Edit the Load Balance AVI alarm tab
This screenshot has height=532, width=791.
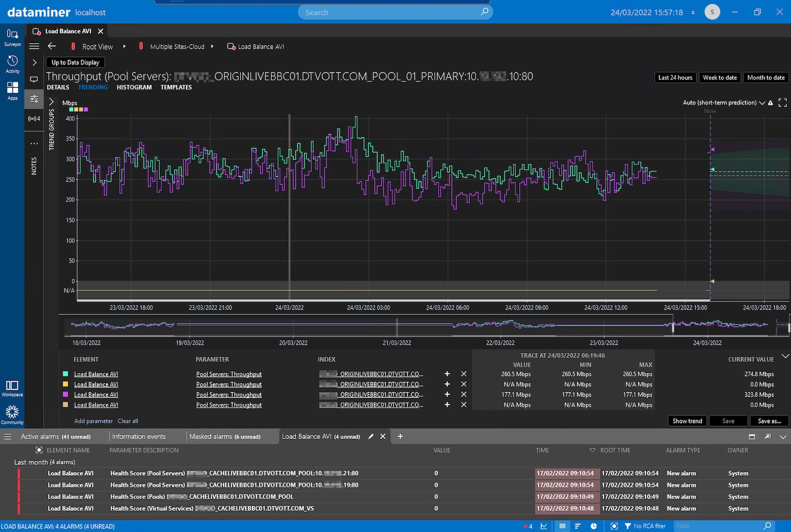pos(371,437)
